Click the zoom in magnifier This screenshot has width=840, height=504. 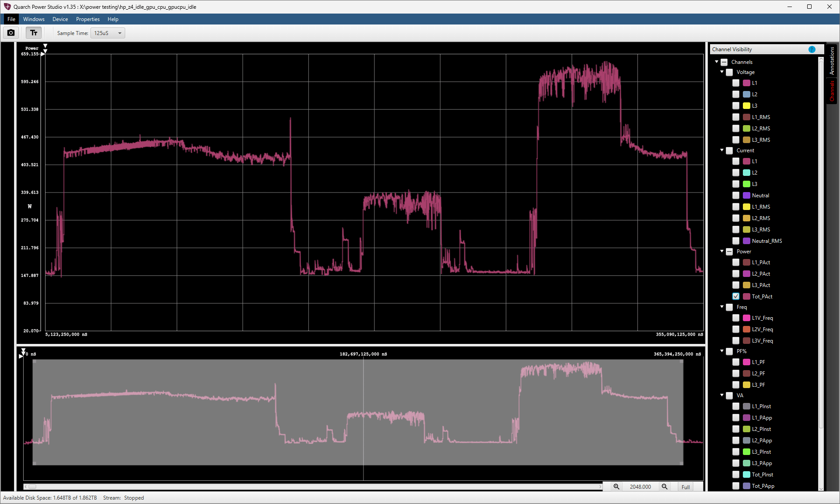pos(616,486)
